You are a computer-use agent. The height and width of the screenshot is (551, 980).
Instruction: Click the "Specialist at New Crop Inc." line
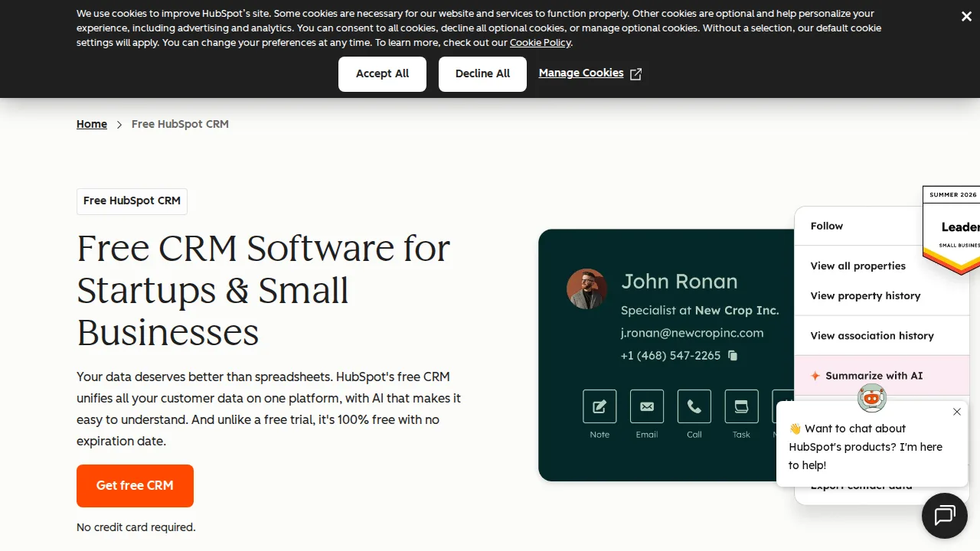coord(700,311)
